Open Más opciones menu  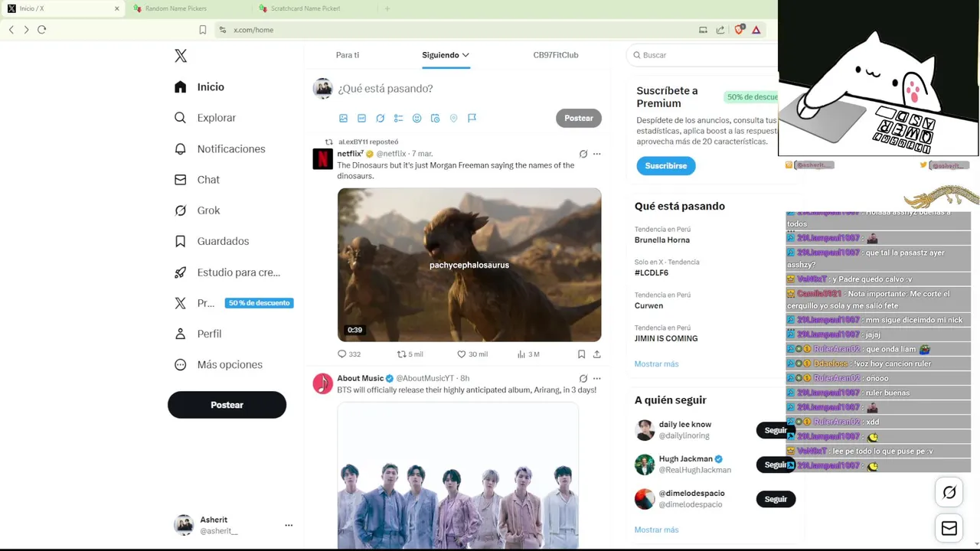coord(218,365)
